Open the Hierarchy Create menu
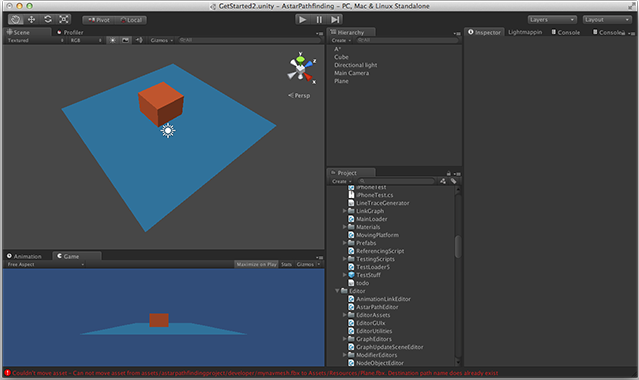Viewport: 639px width, 380px height. (x=341, y=40)
